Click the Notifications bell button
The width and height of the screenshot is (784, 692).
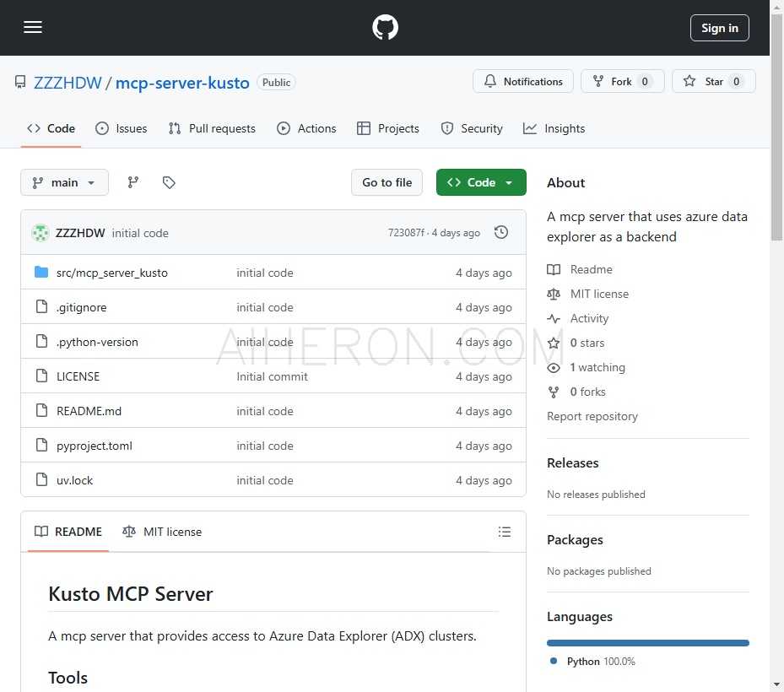523,82
